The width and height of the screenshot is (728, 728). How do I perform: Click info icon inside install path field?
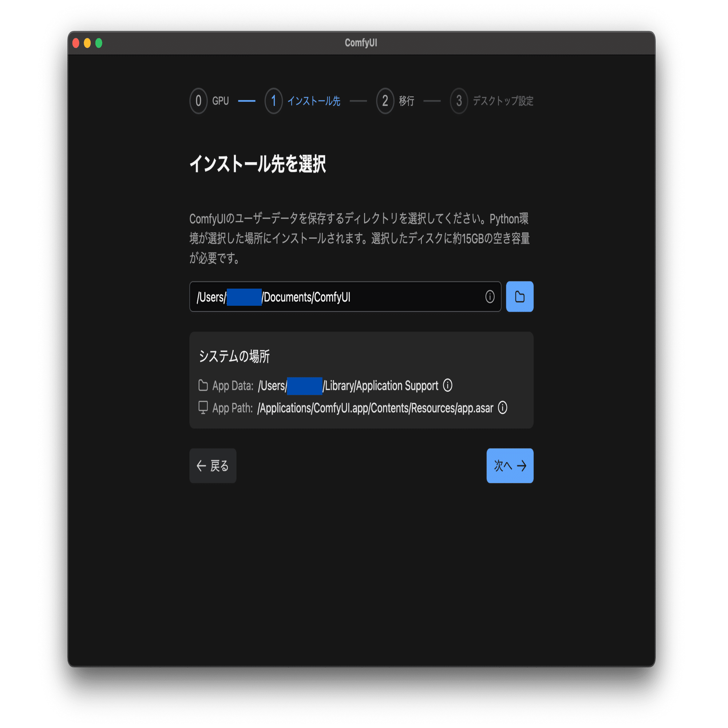tap(490, 297)
